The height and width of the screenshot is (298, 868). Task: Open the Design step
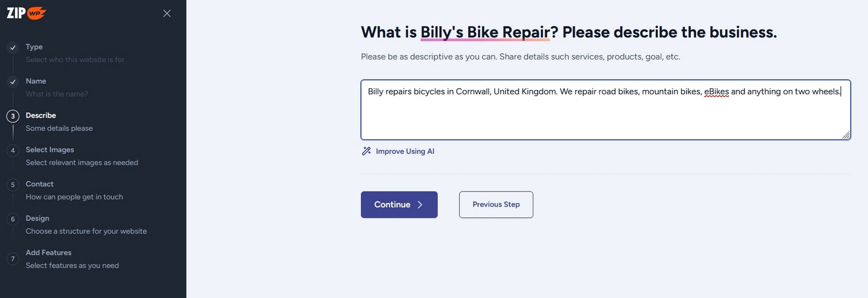[x=86, y=225]
